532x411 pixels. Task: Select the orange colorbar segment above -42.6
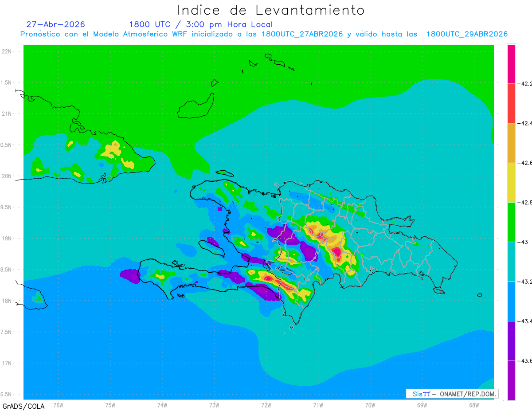pos(511,143)
